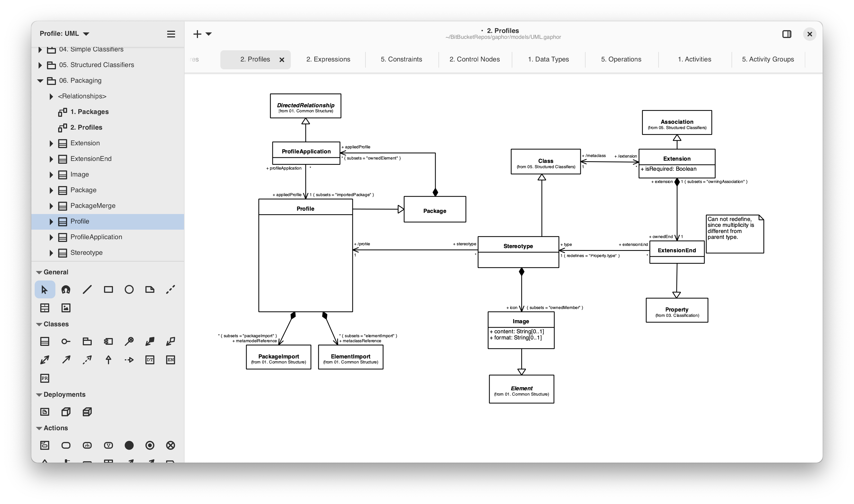This screenshot has width=854, height=504.
Task: Expand the <Relationships> tree node
Action: coord(51,96)
